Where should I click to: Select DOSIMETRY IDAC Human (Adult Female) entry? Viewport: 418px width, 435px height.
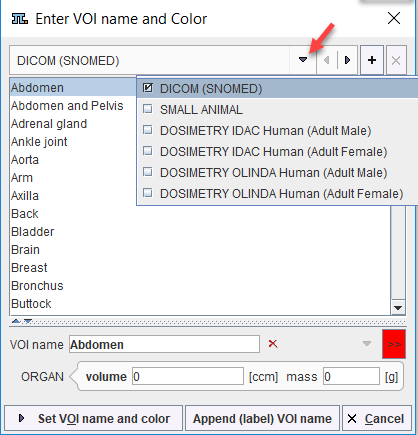[x=273, y=152]
